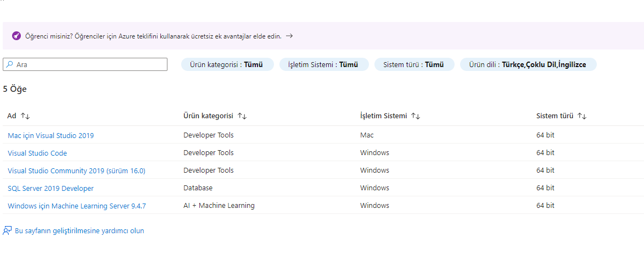
Task: Click the Ürün kategorisi column header
Action: 208,116
